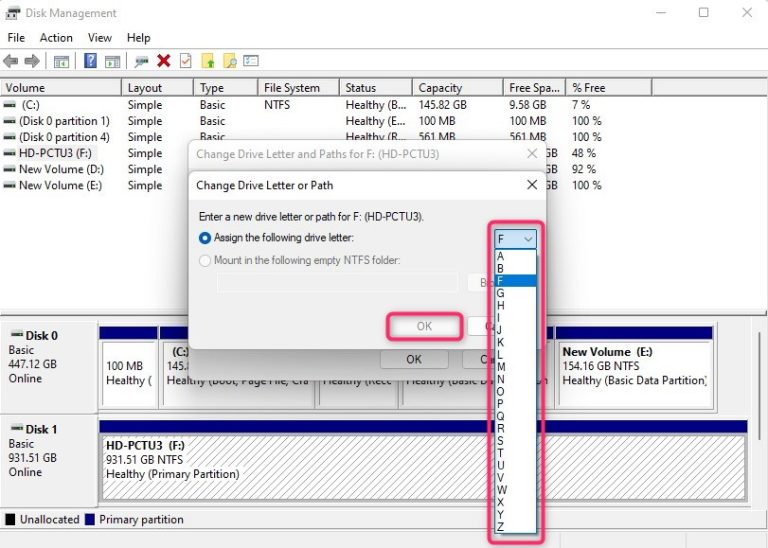Select 'Assign the following drive letter' radio

point(205,238)
